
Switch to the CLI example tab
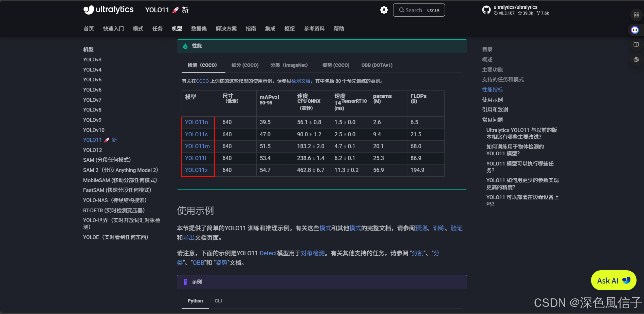click(218, 301)
